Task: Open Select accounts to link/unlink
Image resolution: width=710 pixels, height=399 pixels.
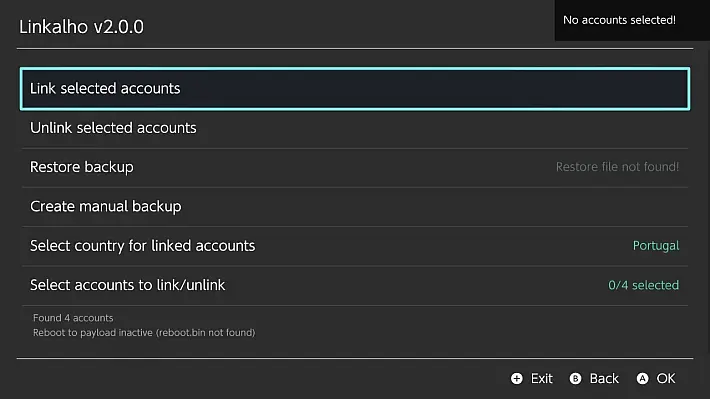Action: 355,285
